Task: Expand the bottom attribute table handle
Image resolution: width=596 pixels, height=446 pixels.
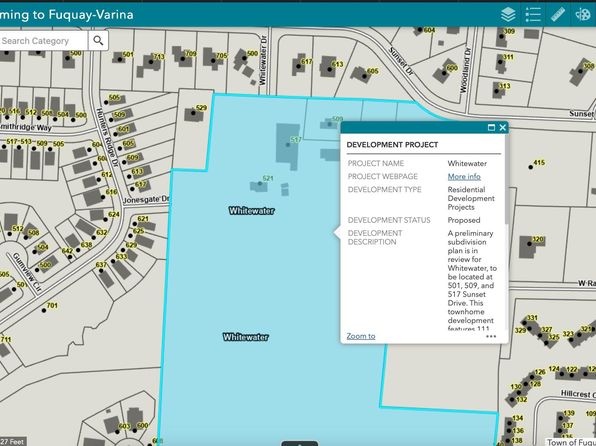Action: tap(300, 443)
